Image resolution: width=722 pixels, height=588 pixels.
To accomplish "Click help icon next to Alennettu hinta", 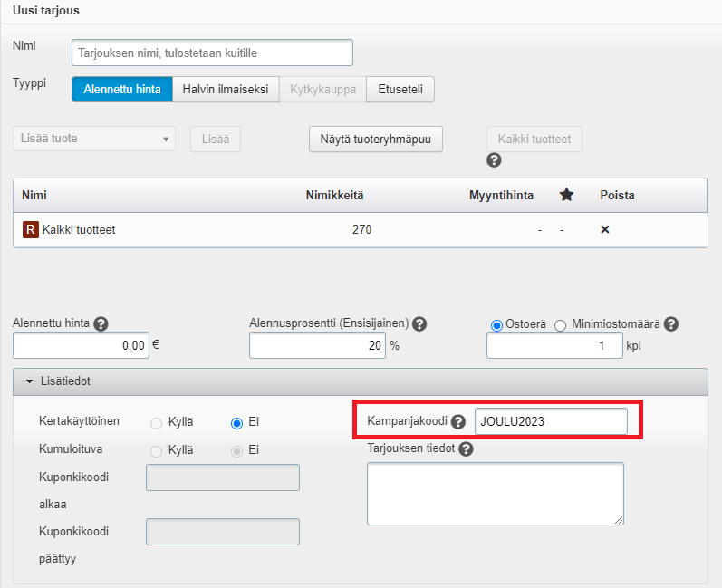I will [101, 324].
